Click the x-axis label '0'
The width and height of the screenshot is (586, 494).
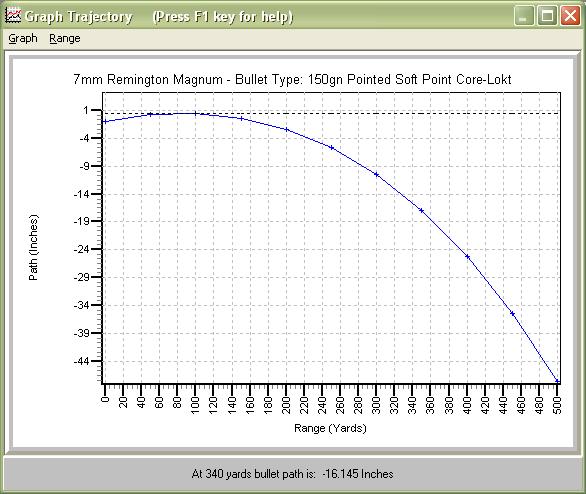point(105,399)
